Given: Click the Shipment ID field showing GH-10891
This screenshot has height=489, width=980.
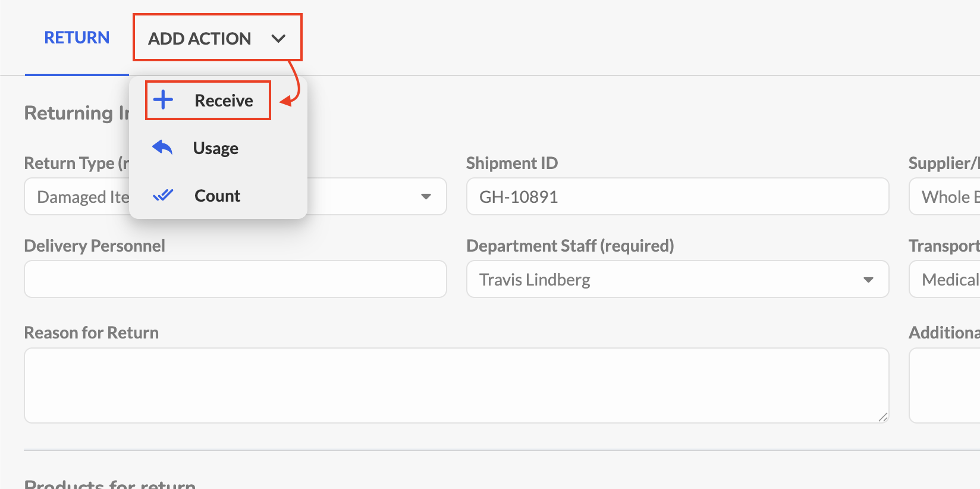Looking at the screenshot, I should click(678, 196).
